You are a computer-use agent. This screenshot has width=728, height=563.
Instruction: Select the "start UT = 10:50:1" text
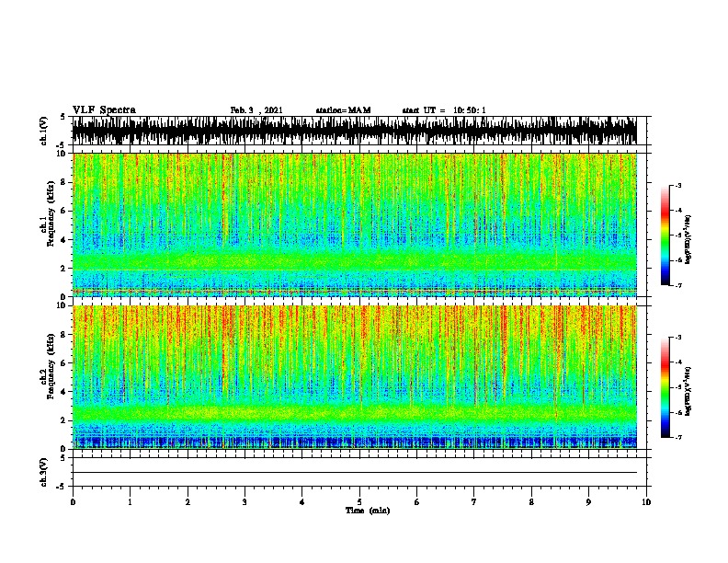coord(444,110)
